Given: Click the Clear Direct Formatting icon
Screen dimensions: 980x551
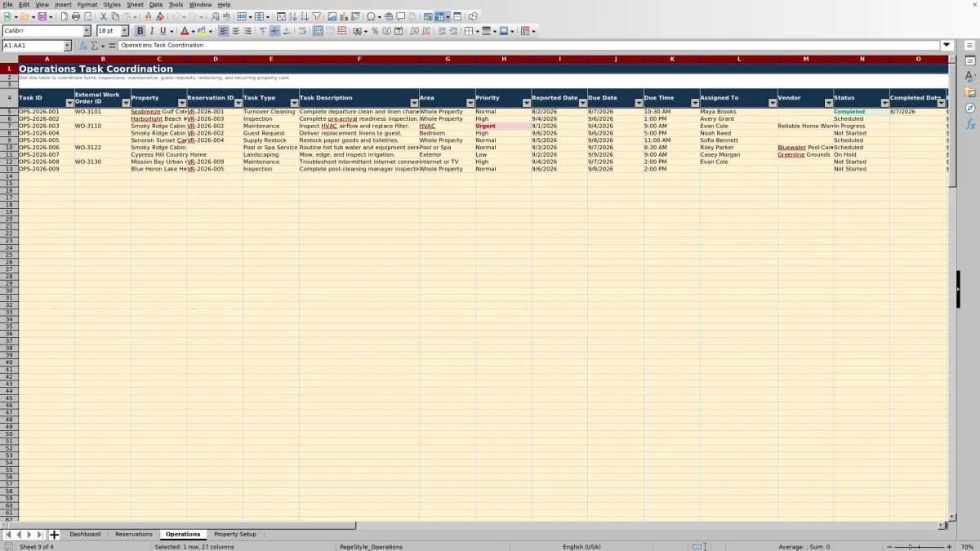Looking at the screenshot, I should coord(160,16).
